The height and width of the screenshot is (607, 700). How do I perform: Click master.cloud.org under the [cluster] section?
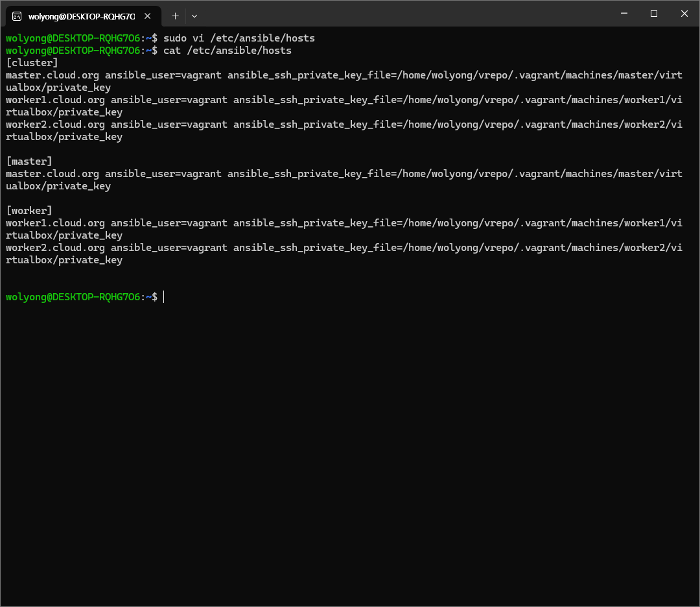pyautogui.click(x=52, y=75)
